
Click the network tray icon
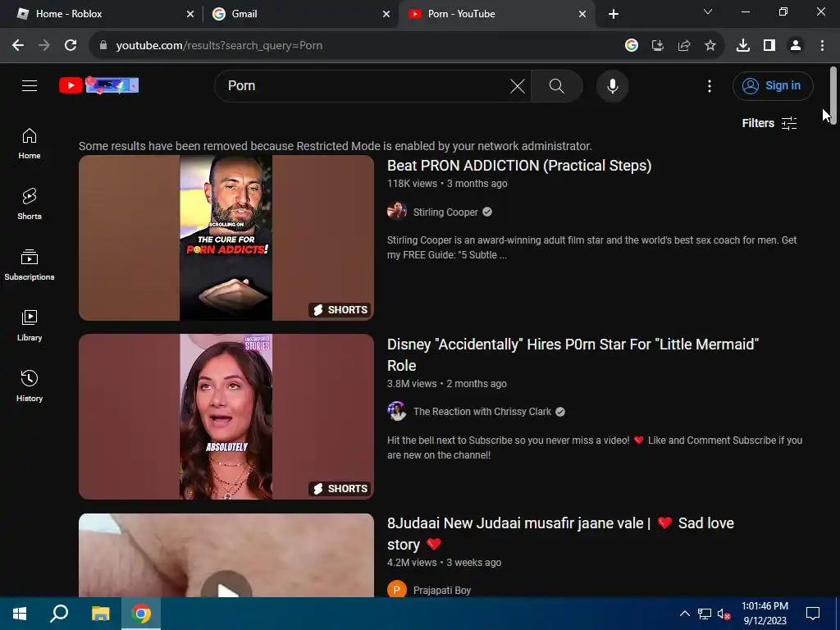(x=705, y=614)
